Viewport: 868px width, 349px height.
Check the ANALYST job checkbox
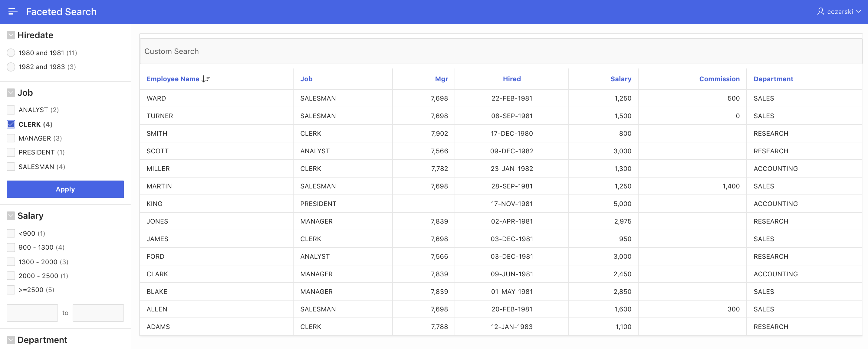pyautogui.click(x=11, y=110)
